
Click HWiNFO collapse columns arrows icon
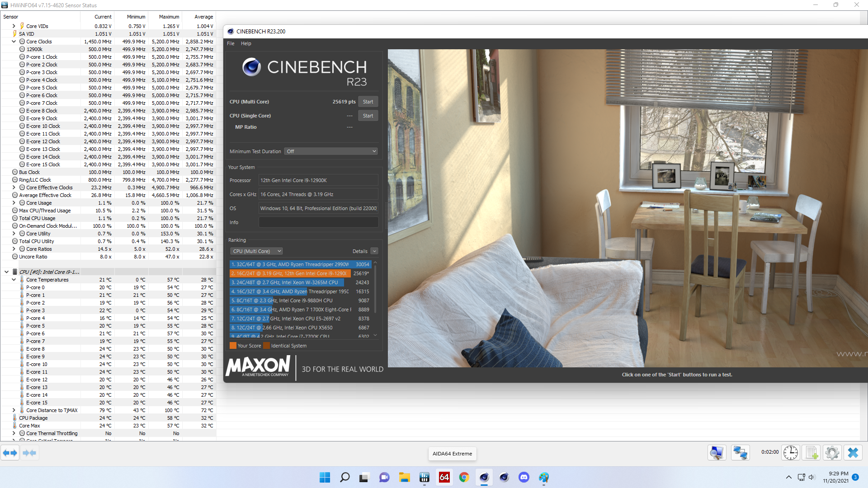point(29,453)
